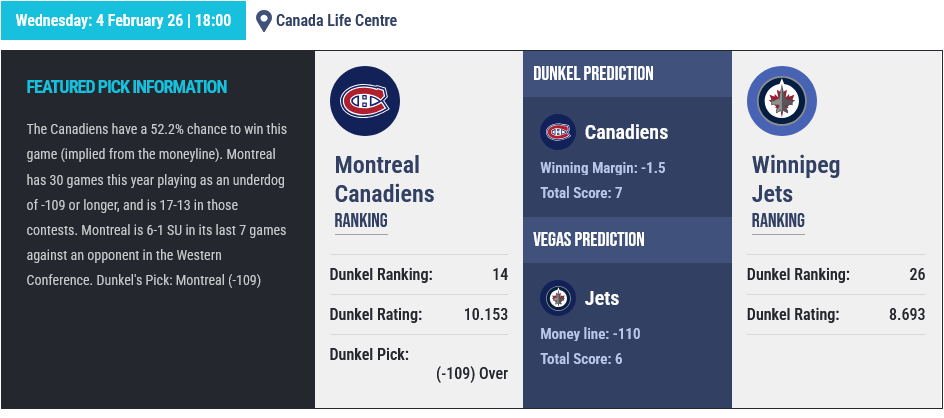Click the Dunkel Pick (-109) Over value
944x418 pixels.
[472, 373]
